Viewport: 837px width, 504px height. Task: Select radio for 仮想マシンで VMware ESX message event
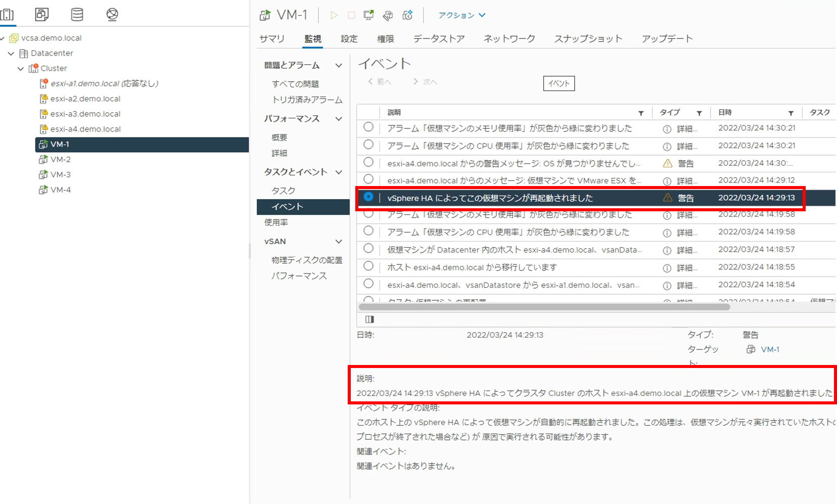[368, 179]
